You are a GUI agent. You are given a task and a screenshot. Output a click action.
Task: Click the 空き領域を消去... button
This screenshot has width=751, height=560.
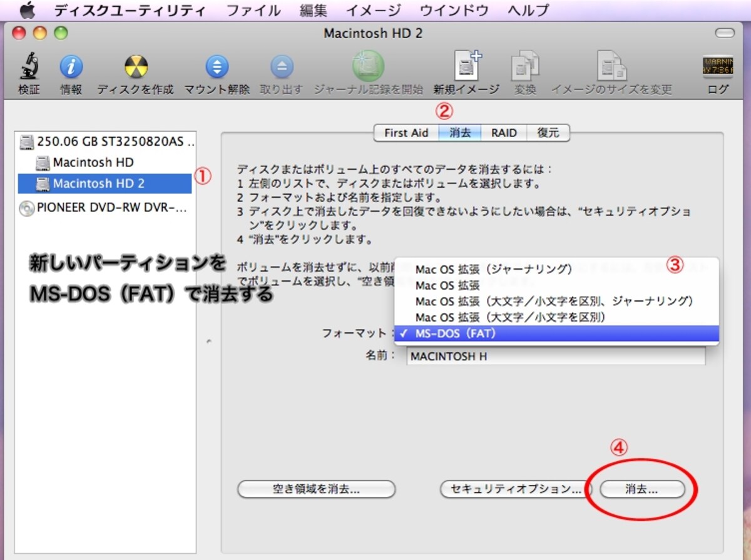[x=316, y=489]
